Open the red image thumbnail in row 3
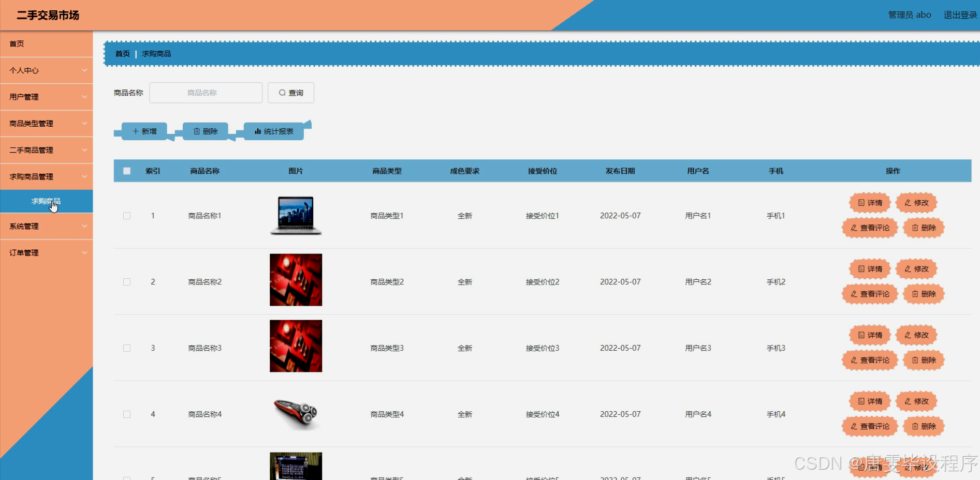The image size is (980, 480). coord(296,346)
